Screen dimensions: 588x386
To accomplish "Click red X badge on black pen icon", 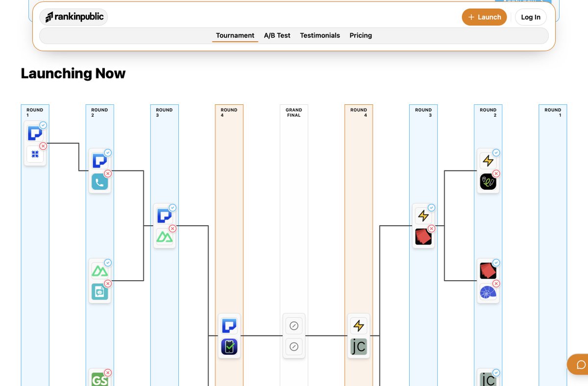I will coord(496,173).
